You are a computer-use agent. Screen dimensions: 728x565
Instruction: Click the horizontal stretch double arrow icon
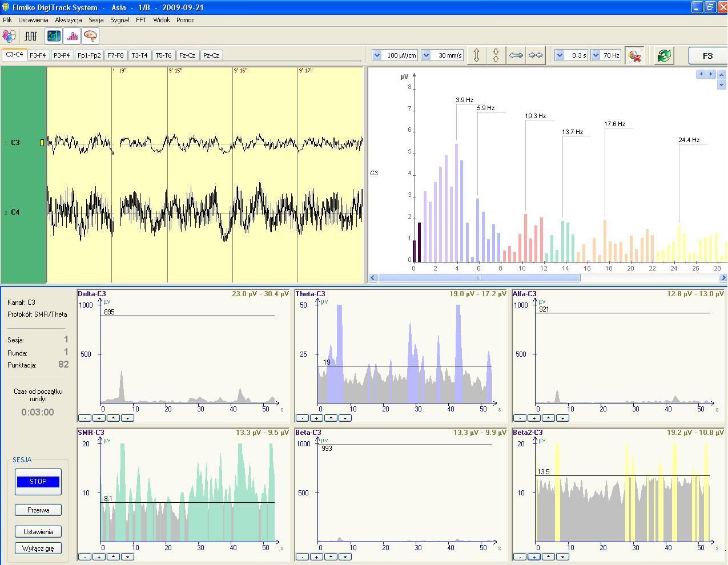click(516, 55)
